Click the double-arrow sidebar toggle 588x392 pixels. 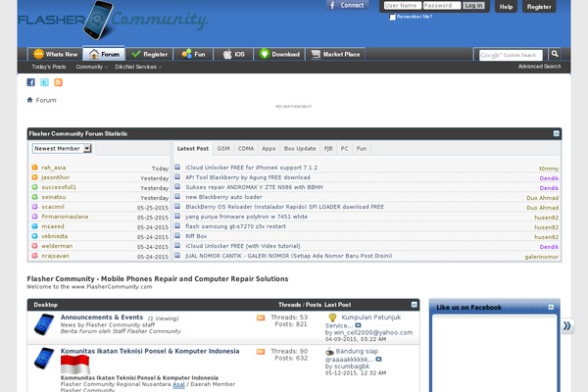coord(567,325)
